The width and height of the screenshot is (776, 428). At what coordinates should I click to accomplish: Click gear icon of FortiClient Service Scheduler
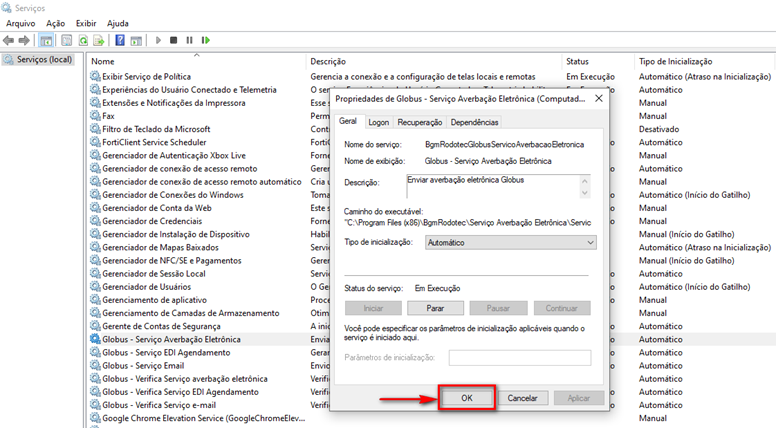click(x=95, y=142)
